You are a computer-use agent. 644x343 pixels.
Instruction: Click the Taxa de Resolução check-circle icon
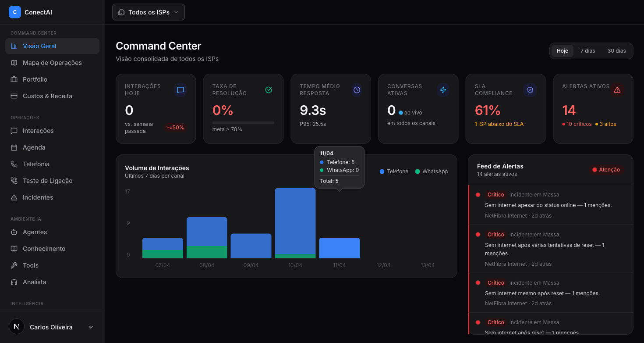tap(269, 90)
